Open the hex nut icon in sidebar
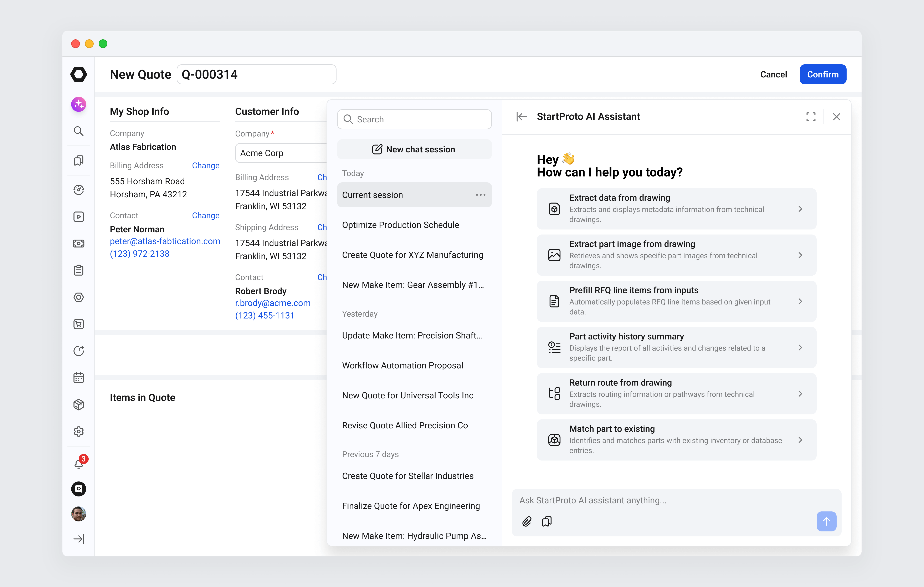The image size is (924, 587). pyautogui.click(x=79, y=297)
